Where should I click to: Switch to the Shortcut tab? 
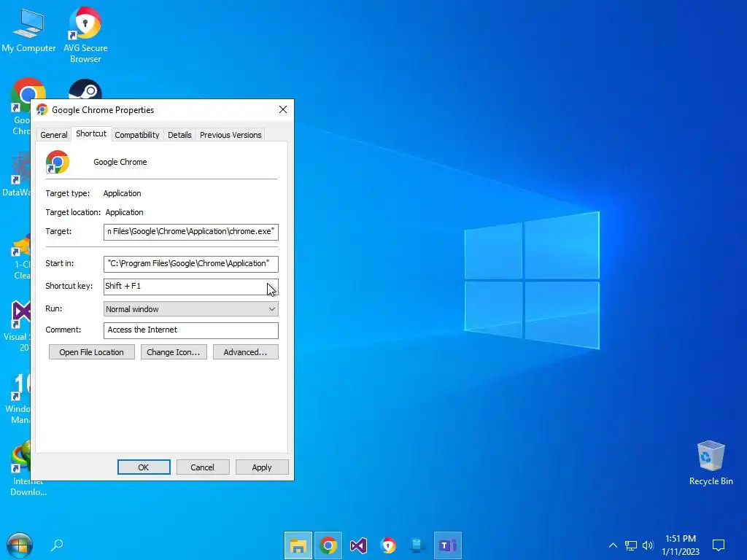point(91,134)
